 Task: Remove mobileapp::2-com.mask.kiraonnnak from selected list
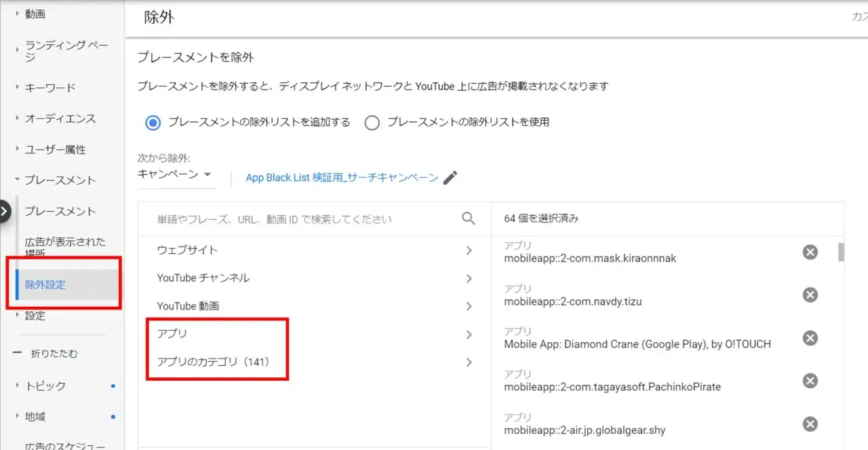(810, 252)
